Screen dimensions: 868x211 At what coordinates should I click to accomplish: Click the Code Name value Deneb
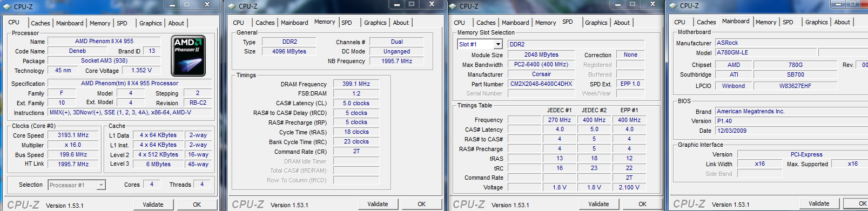[77, 51]
